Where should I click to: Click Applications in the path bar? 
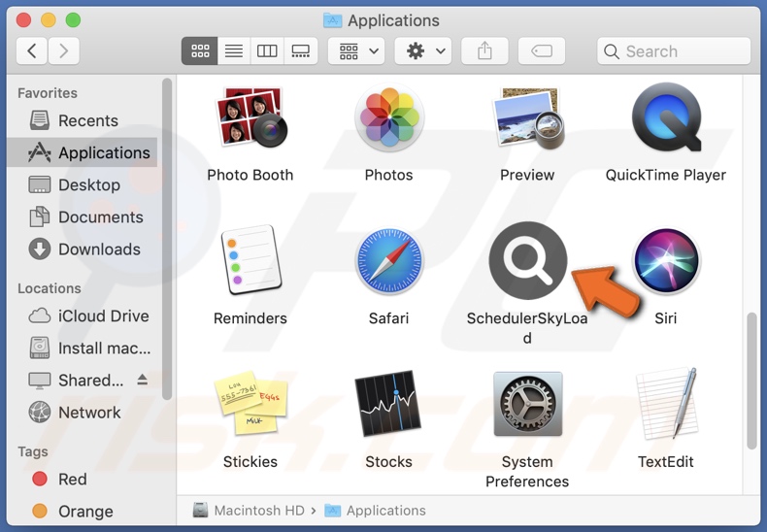coord(375,511)
